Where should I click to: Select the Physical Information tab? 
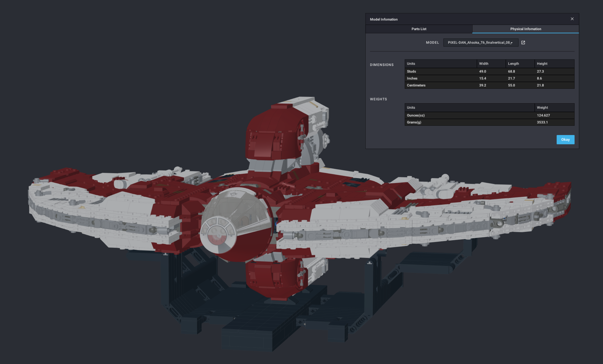[x=525, y=29]
